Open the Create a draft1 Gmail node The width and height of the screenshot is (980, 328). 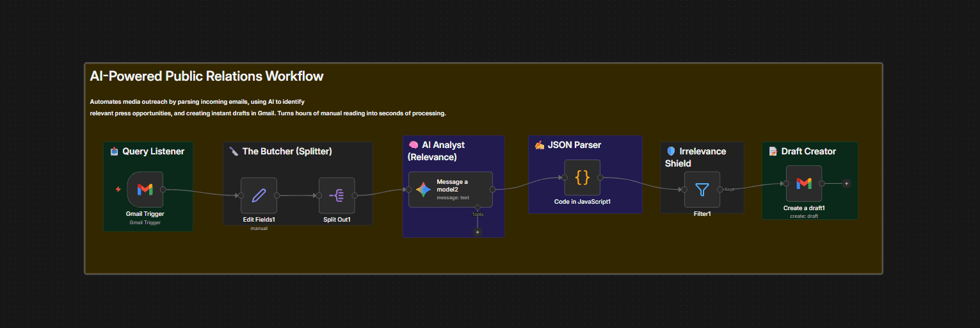point(804,183)
